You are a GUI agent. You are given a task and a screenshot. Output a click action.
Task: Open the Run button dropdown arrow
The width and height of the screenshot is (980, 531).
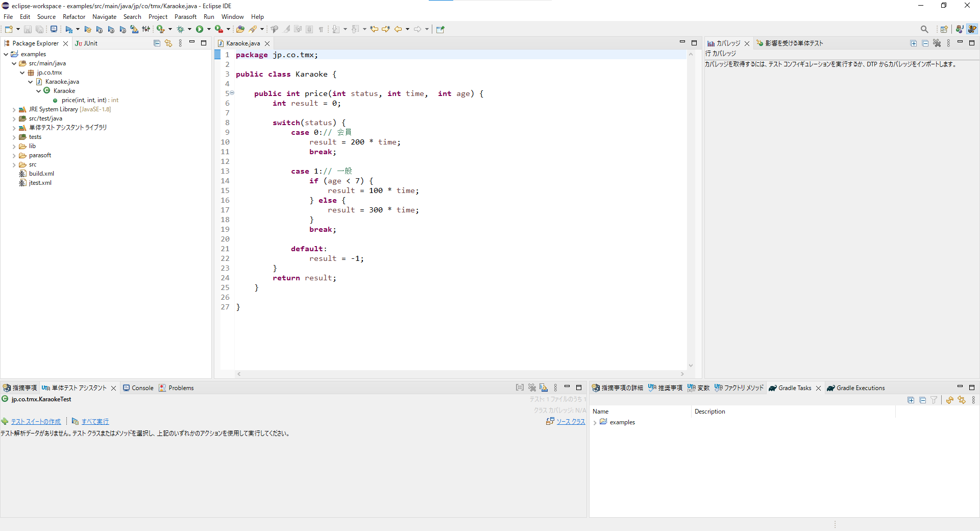pos(209,29)
